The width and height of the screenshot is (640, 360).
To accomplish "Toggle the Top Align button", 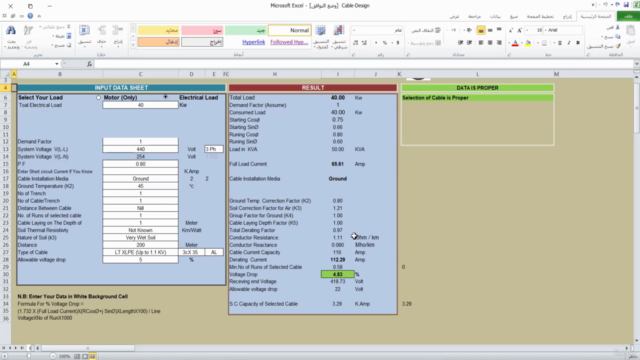I will [x=499, y=30].
